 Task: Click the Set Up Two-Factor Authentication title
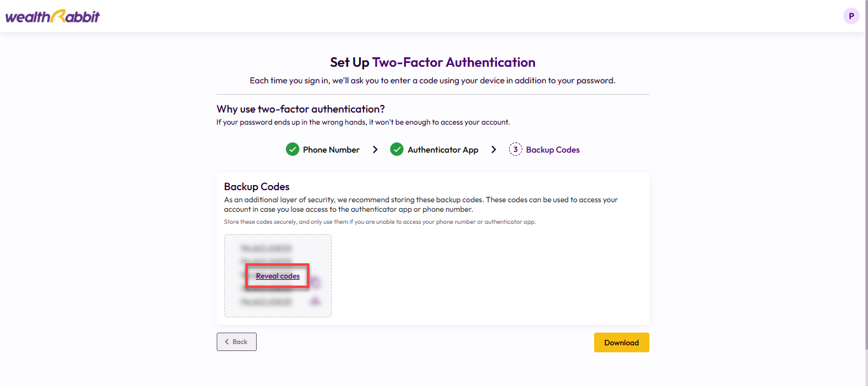[433, 62]
